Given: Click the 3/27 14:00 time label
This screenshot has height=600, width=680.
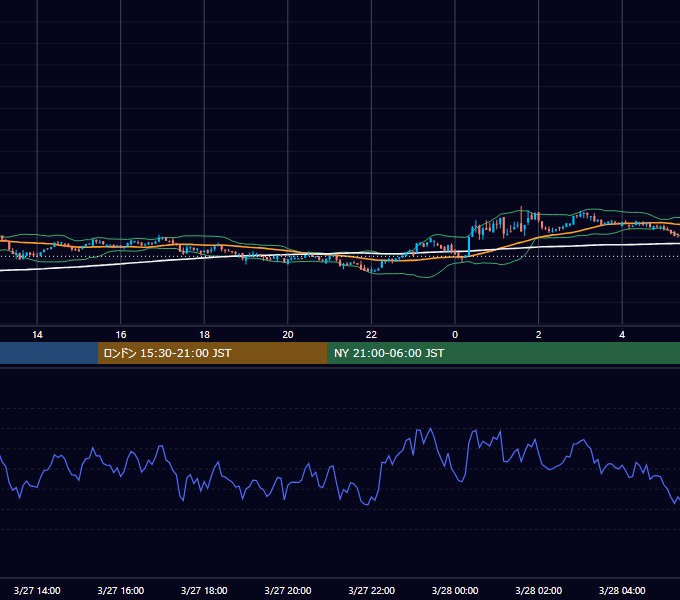Looking at the screenshot, I should pos(37,590).
